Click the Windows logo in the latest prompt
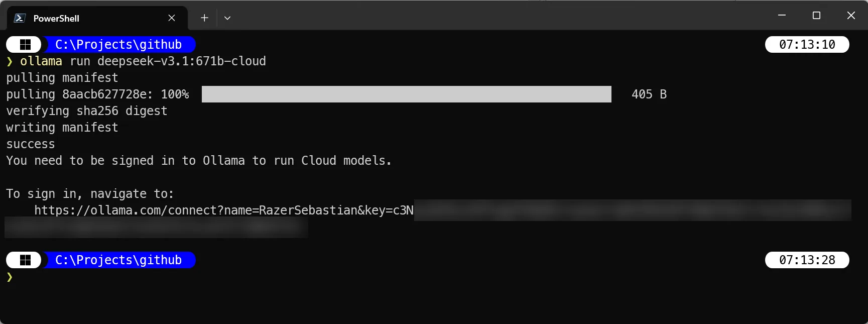The width and height of the screenshot is (868, 324). (25, 260)
